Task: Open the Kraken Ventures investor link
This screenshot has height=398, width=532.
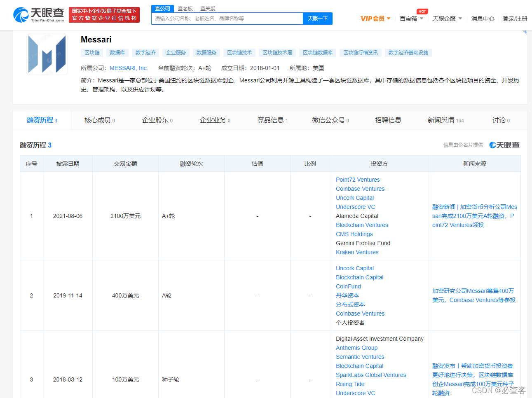Action: [357, 252]
